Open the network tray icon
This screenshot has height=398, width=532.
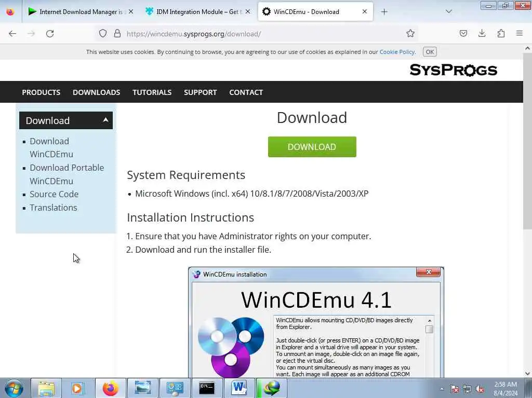467,389
